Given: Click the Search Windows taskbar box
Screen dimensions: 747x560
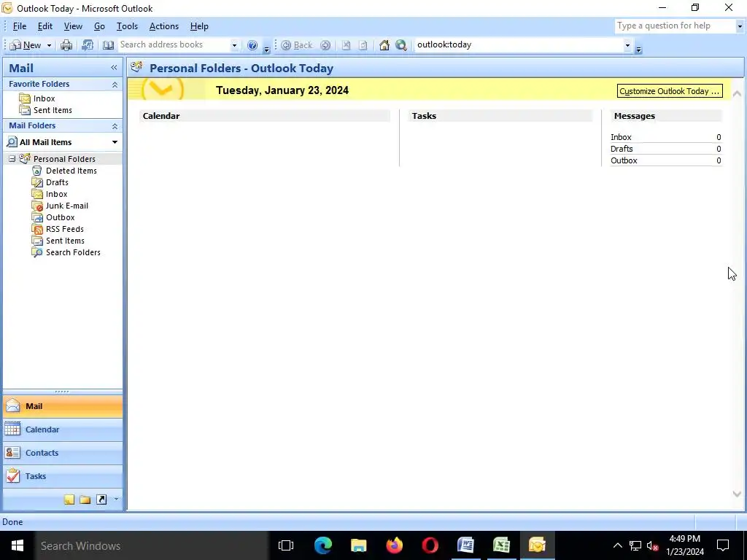Looking at the screenshot, I should point(152,545).
